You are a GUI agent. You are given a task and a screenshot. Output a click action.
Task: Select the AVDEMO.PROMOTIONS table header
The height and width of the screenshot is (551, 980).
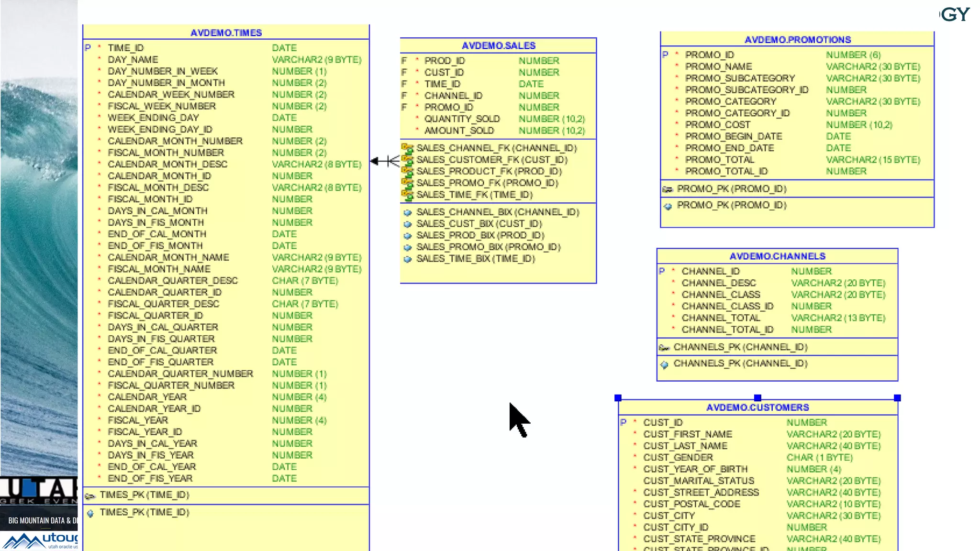pyautogui.click(x=797, y=40)
